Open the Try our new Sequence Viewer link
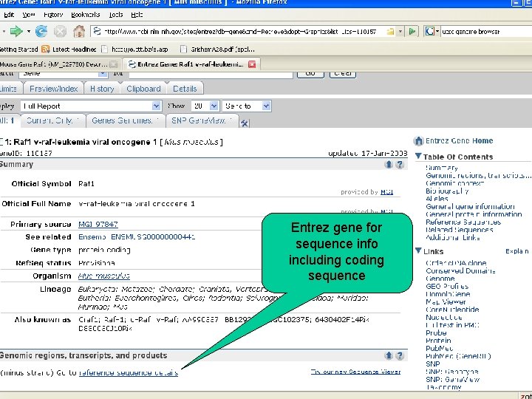532x399 pixels. 355,372
